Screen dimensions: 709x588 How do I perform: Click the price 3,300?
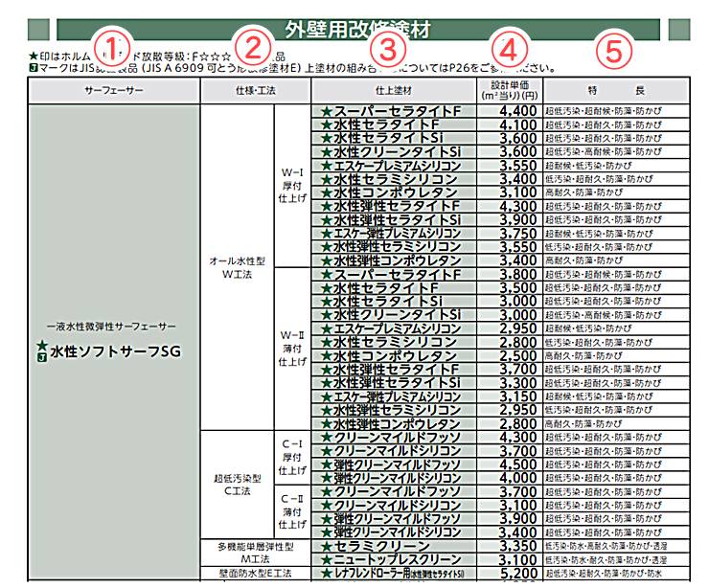pos(518,383)
